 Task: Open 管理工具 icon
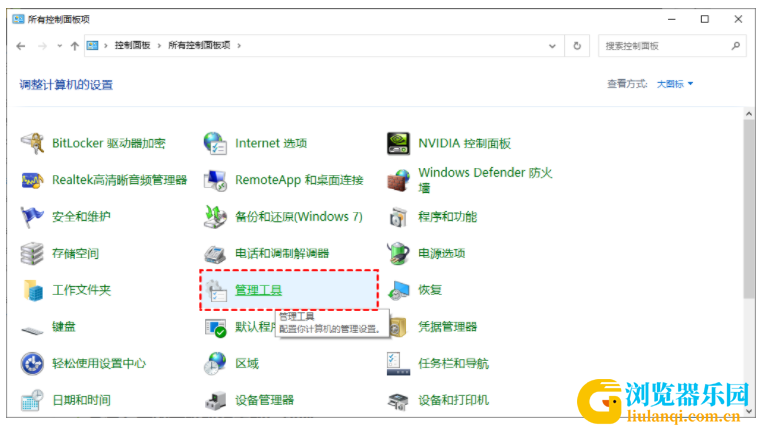coord(215,291)
